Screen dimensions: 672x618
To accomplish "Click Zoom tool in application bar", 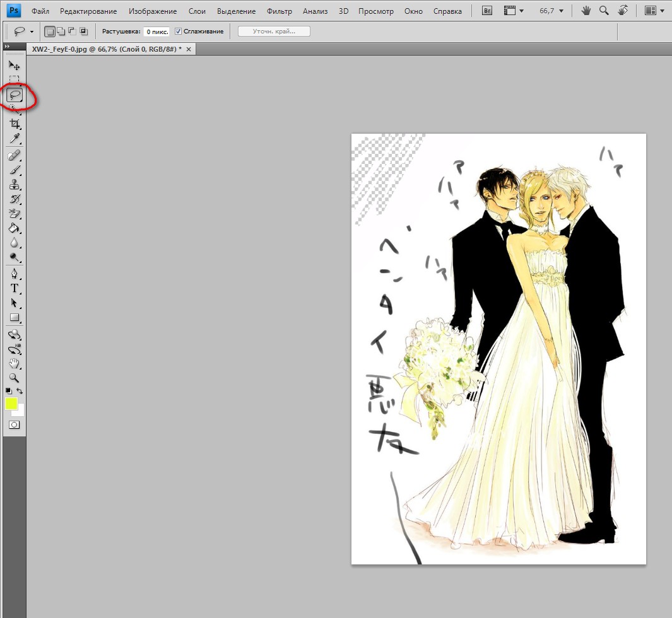I will coord(604,11).
